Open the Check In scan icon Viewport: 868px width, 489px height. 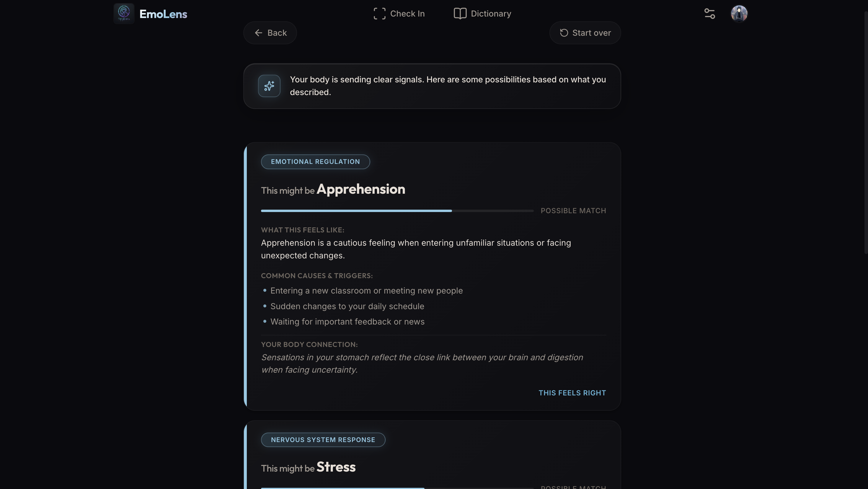379,14
